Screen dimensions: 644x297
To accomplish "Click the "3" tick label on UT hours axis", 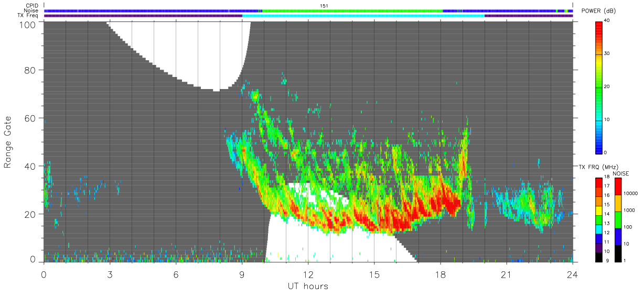I will [110, 274].
